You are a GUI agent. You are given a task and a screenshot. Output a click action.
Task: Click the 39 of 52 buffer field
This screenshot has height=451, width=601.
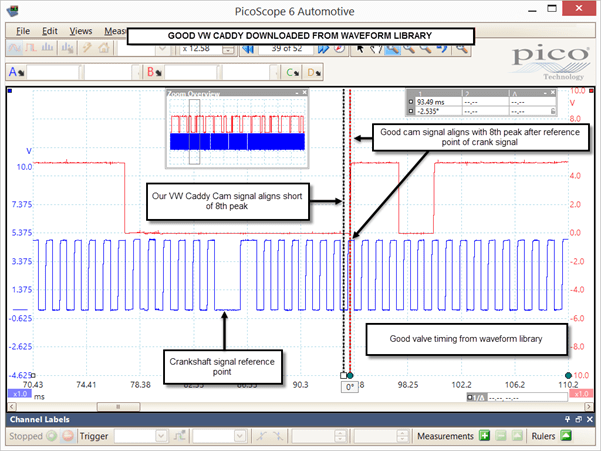tap(287, 49)
